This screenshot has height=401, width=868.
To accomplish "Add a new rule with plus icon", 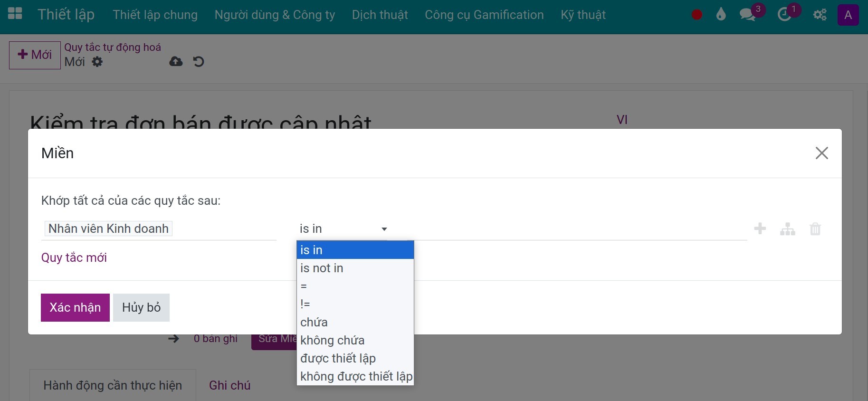I will pos(760,229).
